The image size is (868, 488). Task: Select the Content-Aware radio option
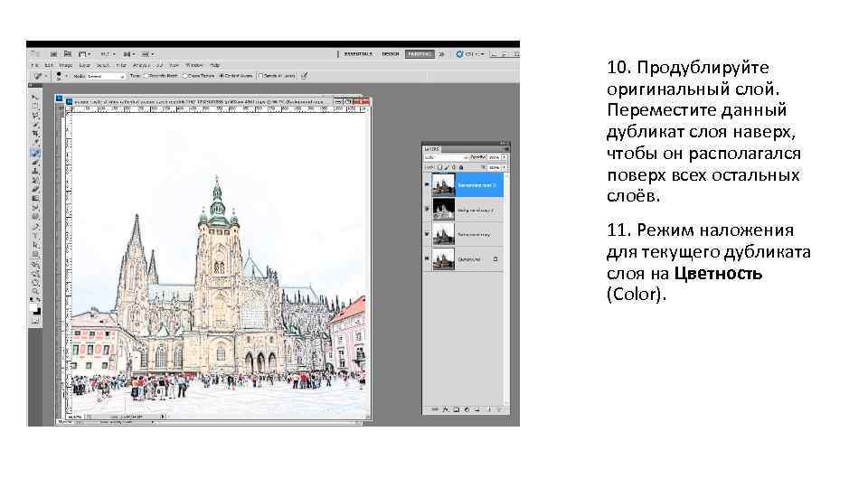[x=222, y=77]
